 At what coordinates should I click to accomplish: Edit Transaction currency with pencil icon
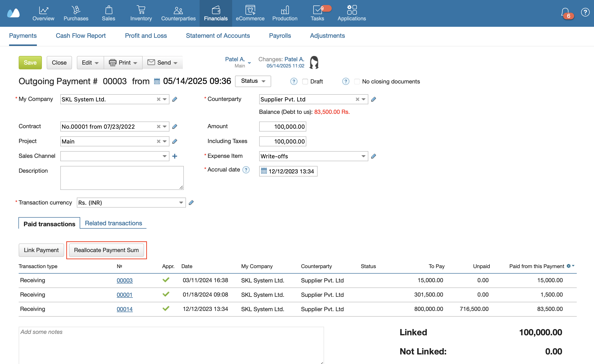191,203
